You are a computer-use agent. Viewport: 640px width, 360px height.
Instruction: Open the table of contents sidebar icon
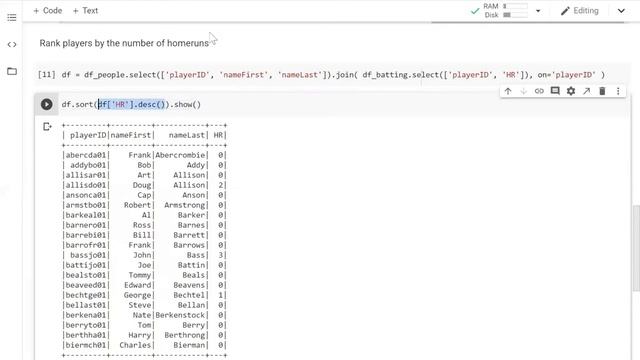click(x=12, y=17)
